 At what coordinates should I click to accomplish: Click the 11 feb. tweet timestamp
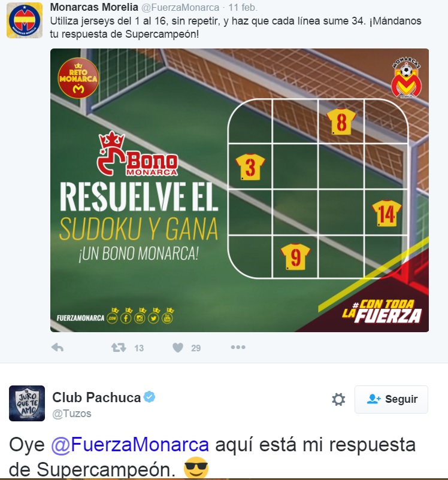coord(243,7)
